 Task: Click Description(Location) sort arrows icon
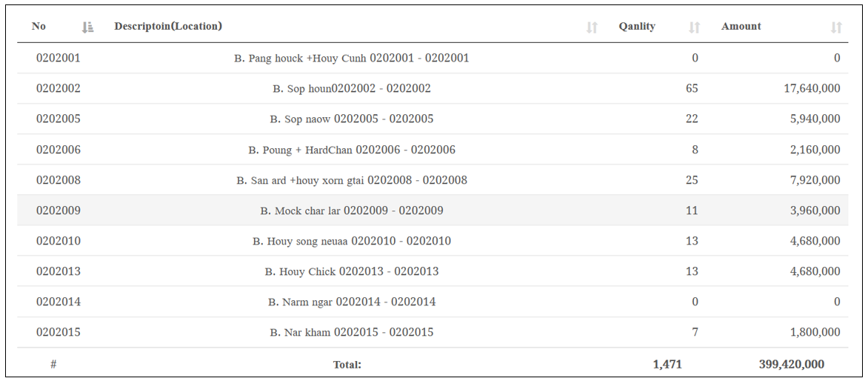pos(592,27)
